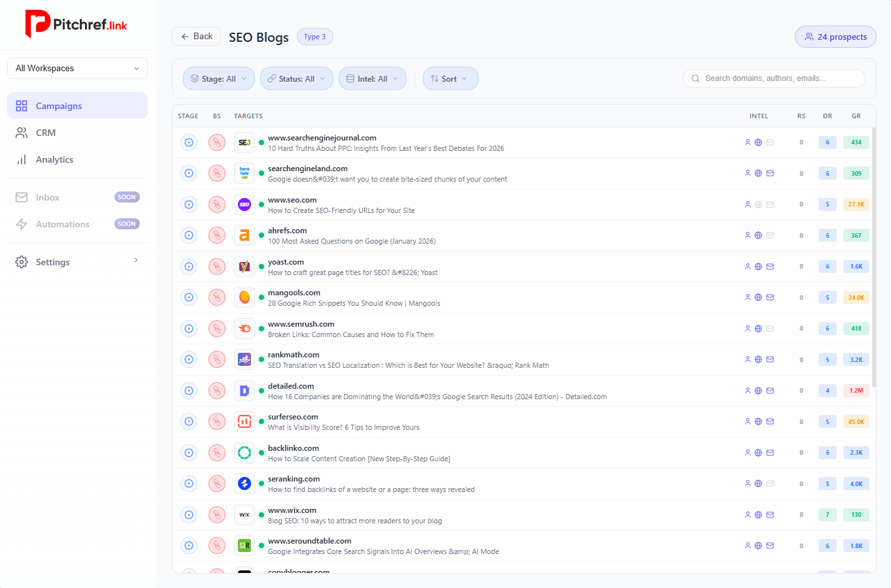Click the red backlink status icon for www.wix.com
Image resolution: width=891 pixels, height=588 pixels.
(217, 515)
